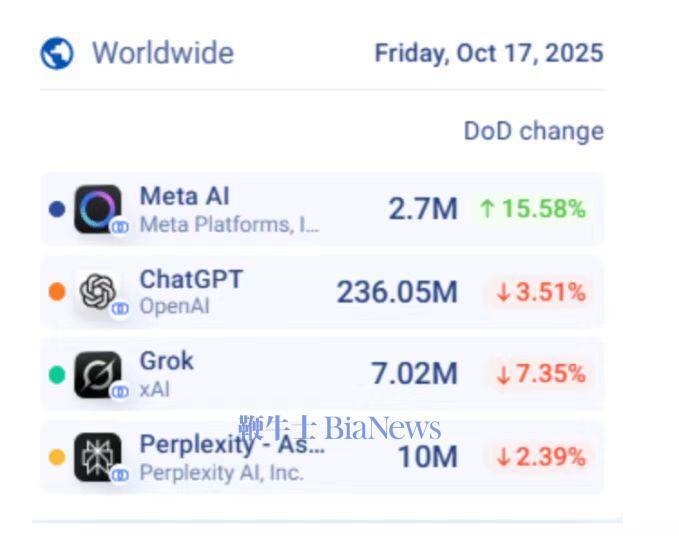Sort by DoD change column
The width and height of the screenshot is (679, 536).
(x=533, y=131)
